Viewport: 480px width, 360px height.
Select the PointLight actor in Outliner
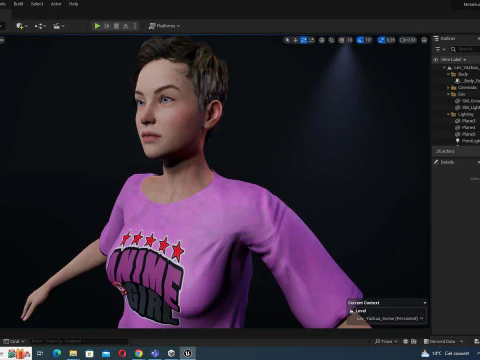click(x=467, y=141)
